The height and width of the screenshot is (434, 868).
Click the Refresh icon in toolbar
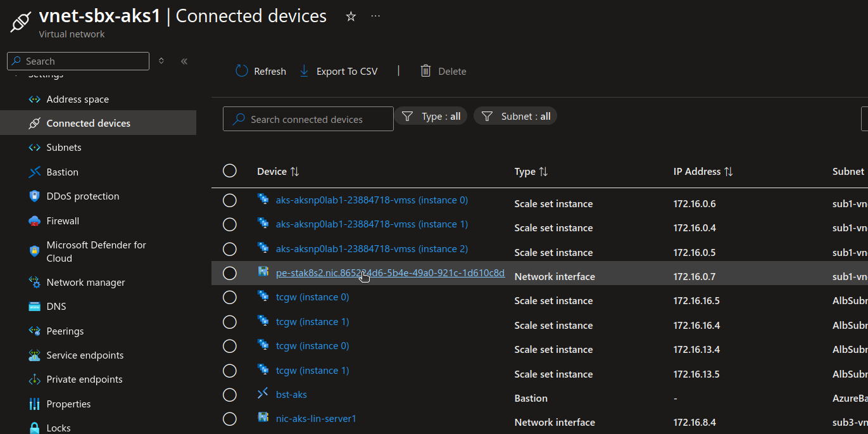(x=241, y=71)
